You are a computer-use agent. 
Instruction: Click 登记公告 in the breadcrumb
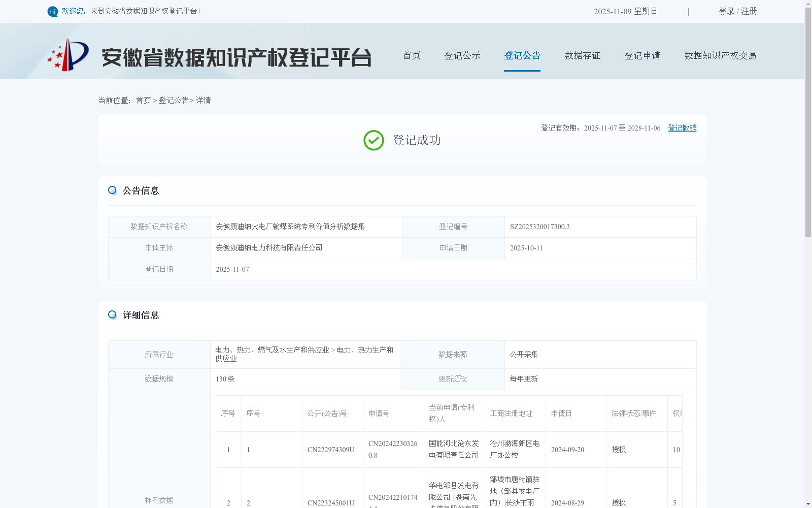point(174,100)
